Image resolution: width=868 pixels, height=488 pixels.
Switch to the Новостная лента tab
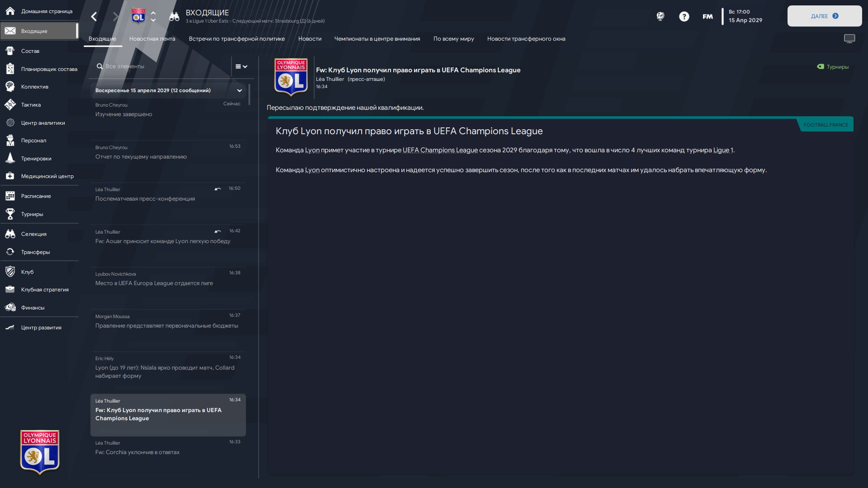(152, 39)
